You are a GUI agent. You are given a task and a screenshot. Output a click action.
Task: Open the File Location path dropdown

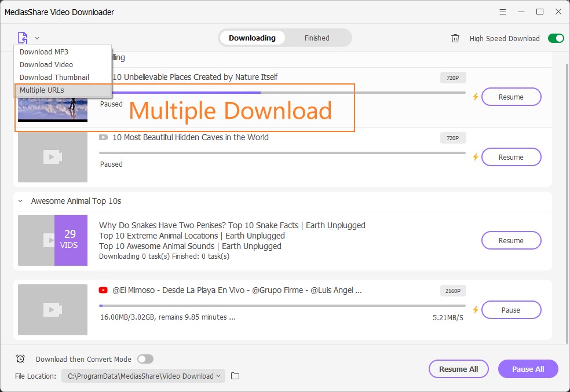click(x=218, y=375)
